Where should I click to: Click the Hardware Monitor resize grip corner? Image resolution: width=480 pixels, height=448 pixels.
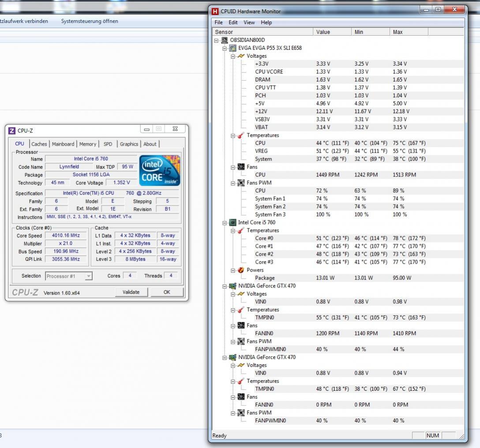tap(461, 436)
